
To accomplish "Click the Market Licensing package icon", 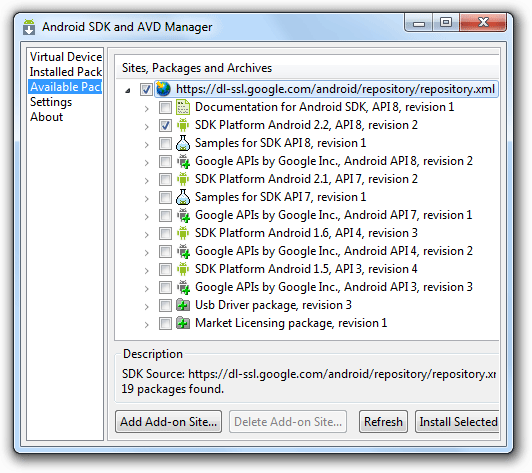I will click(183, 323).
